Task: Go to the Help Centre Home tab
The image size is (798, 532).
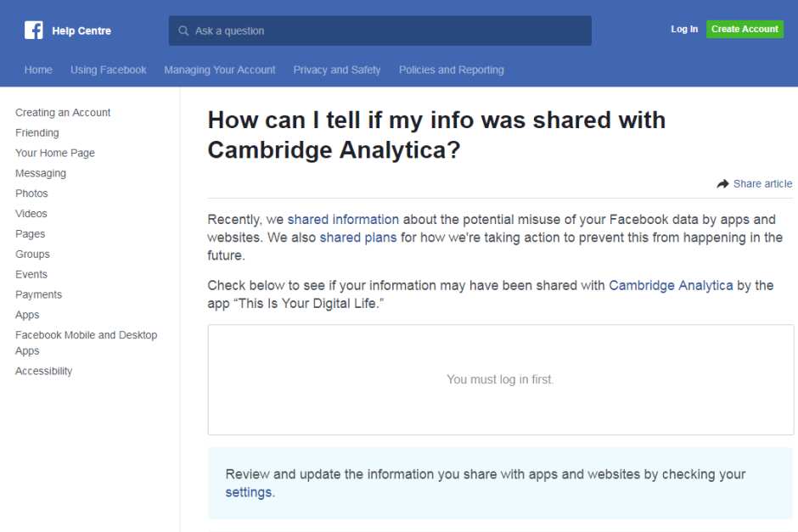Action: tap(38, 70)
